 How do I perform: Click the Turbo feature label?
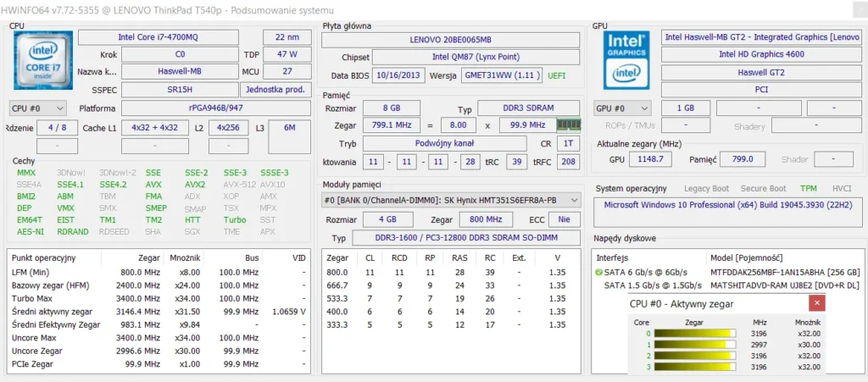[235, 219]
